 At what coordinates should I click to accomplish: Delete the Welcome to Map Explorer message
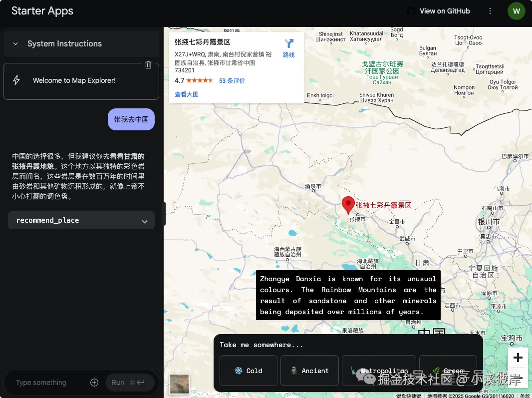point(148,64)
